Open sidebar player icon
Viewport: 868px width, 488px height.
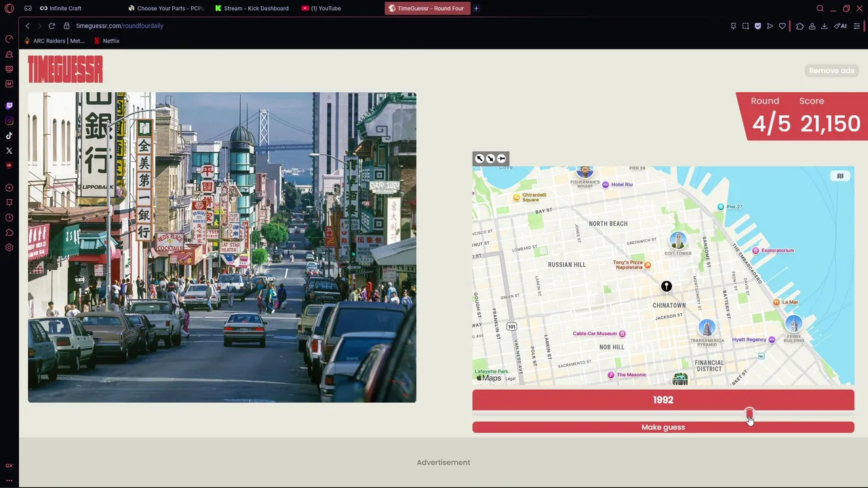(9, 188)
